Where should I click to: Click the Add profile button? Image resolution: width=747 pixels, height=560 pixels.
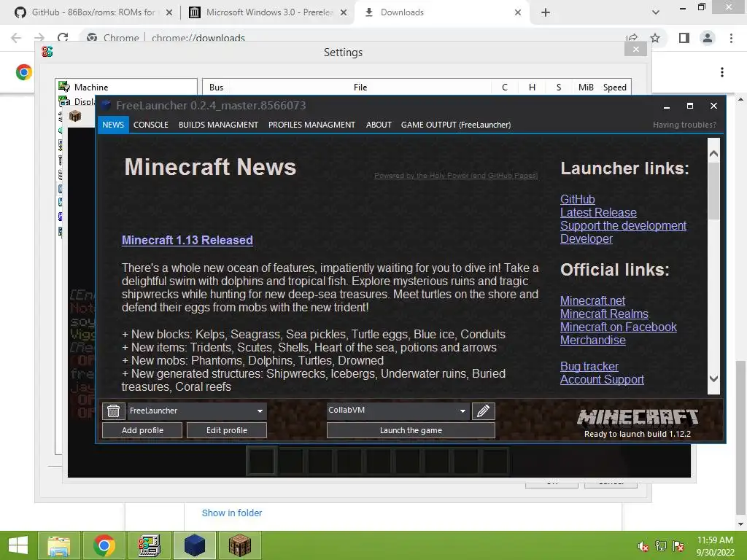[142, 430]
